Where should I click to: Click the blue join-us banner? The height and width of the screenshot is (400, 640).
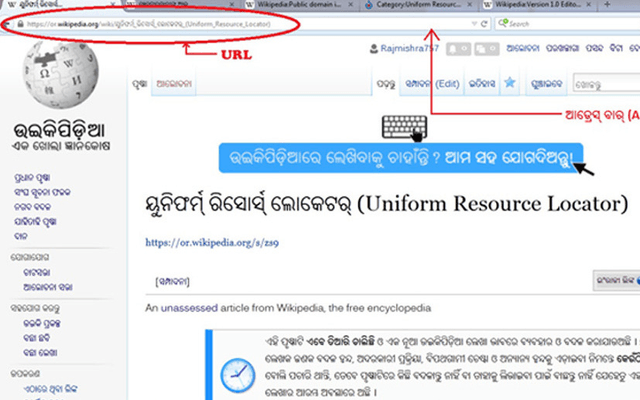click(x=401, y=158)
